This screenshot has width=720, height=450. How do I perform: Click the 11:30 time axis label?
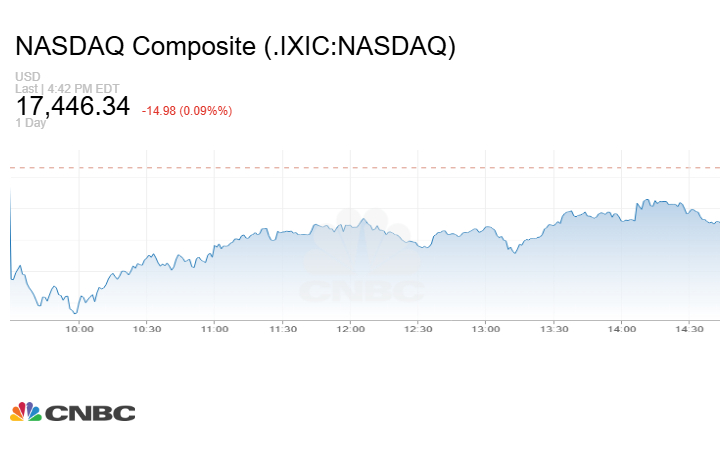[x=283, y=329]
